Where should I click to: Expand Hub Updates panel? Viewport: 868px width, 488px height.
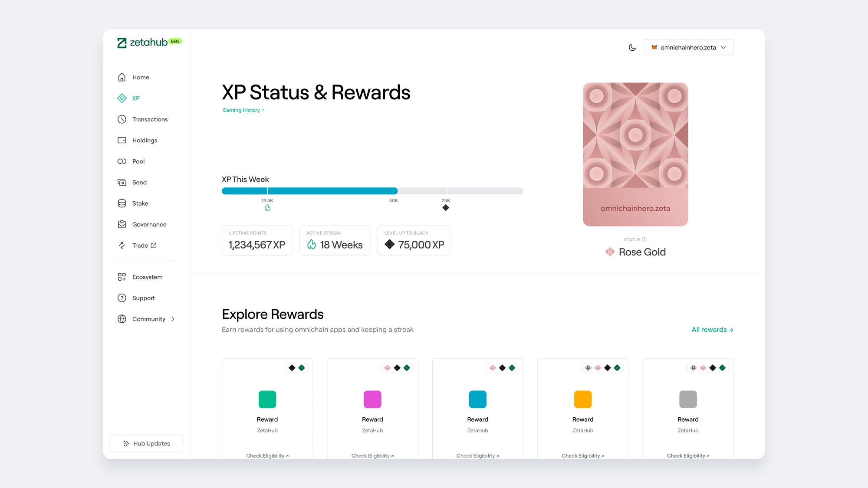coord(147,443)
